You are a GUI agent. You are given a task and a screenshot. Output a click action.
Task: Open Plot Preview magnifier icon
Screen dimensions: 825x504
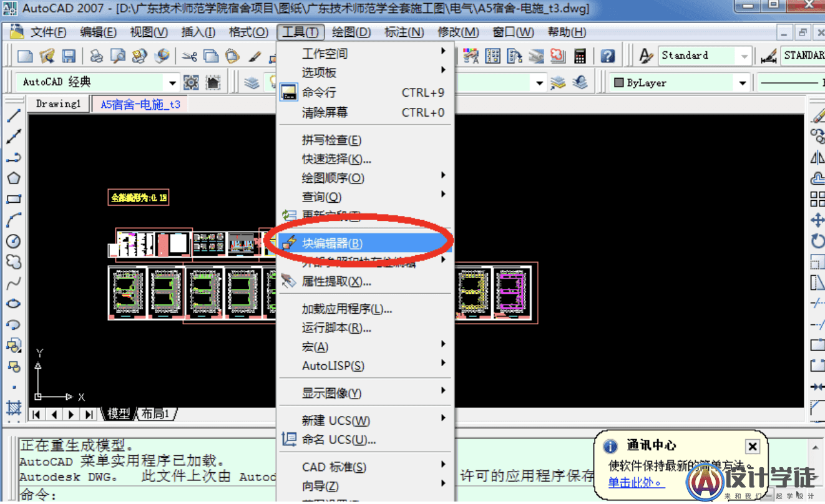coord(118,56)
